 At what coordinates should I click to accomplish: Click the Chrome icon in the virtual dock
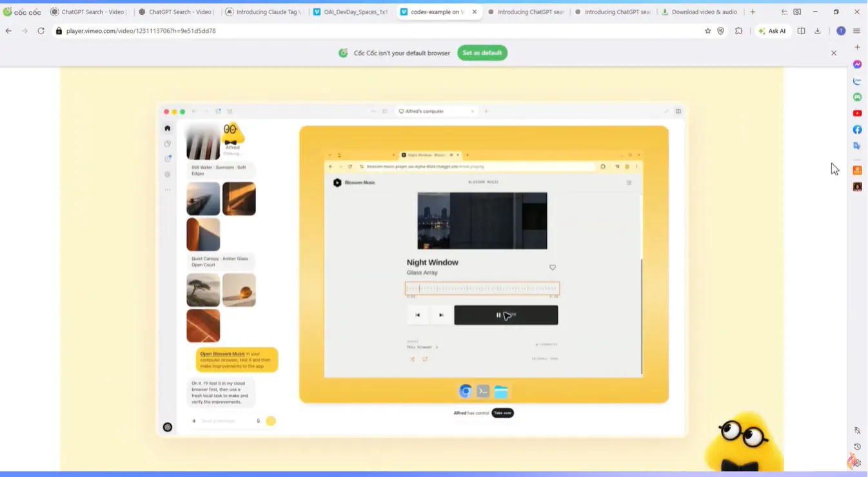(465, 391)
